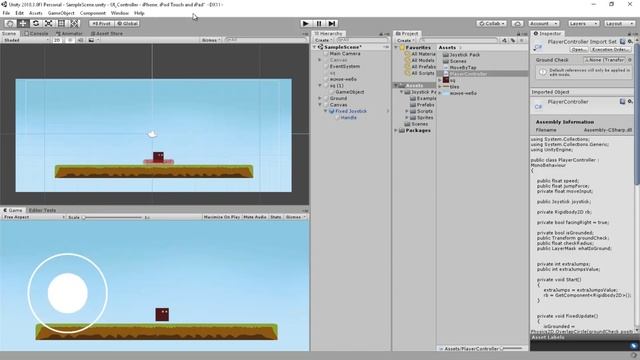Screen dimensions: 640x360
Task: Open the Layers dropdown
Action: 583,24
